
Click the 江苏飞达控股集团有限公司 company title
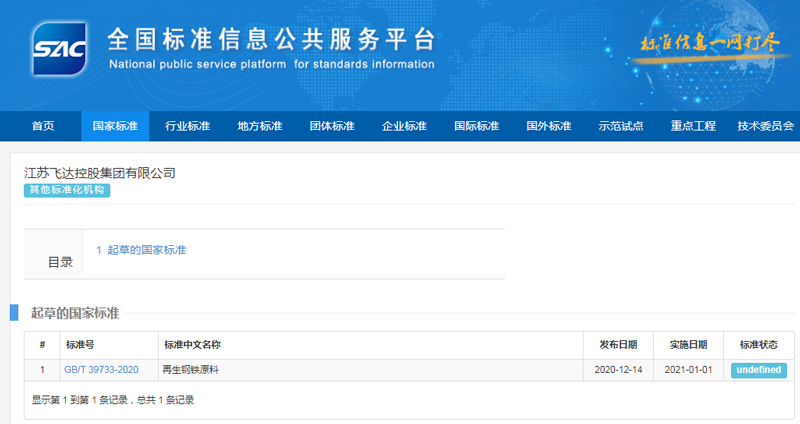pyautogui.click(x=100, y=173)
